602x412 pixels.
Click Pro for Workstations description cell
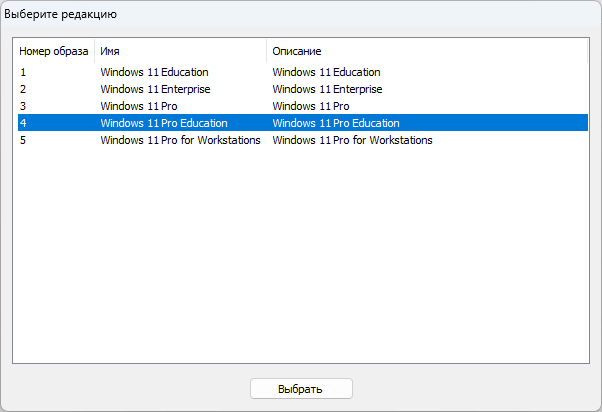352,140
